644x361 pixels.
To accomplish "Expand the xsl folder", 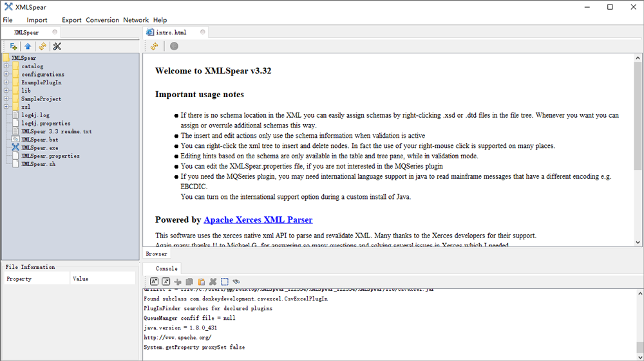I will 6,107.
